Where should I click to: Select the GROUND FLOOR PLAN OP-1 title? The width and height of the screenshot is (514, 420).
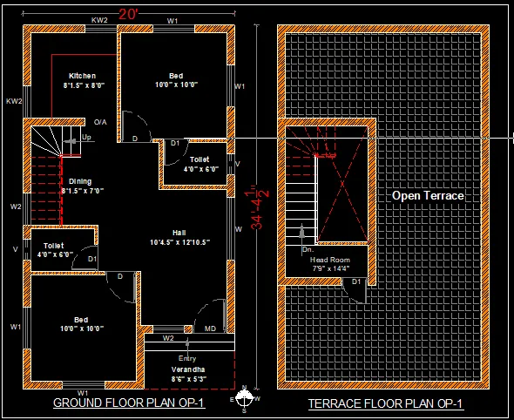(129, 403)
